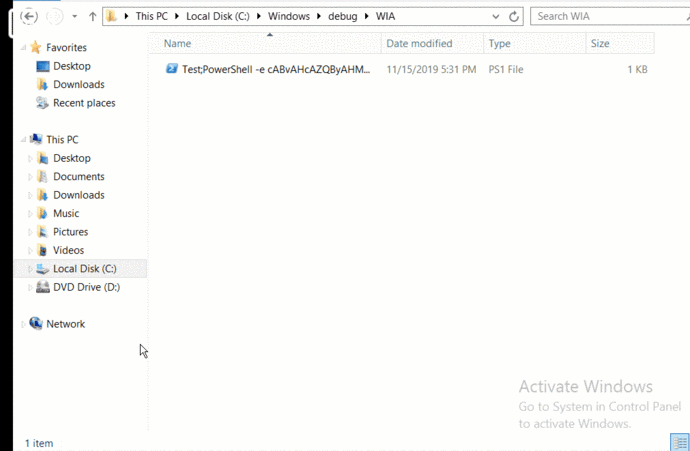This screenshot has height=451, width=690.
Task: Open Music folder in sidebar
Action: tap(66, 213)
